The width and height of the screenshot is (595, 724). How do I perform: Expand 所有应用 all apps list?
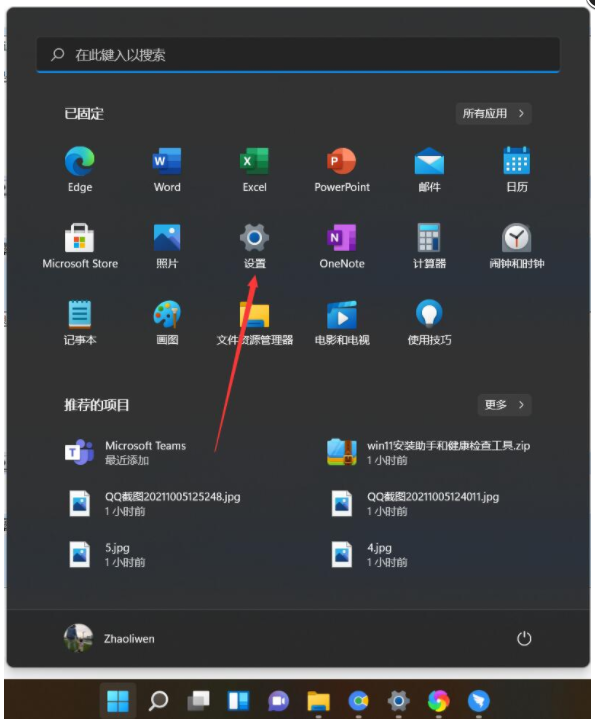point(493,114)
